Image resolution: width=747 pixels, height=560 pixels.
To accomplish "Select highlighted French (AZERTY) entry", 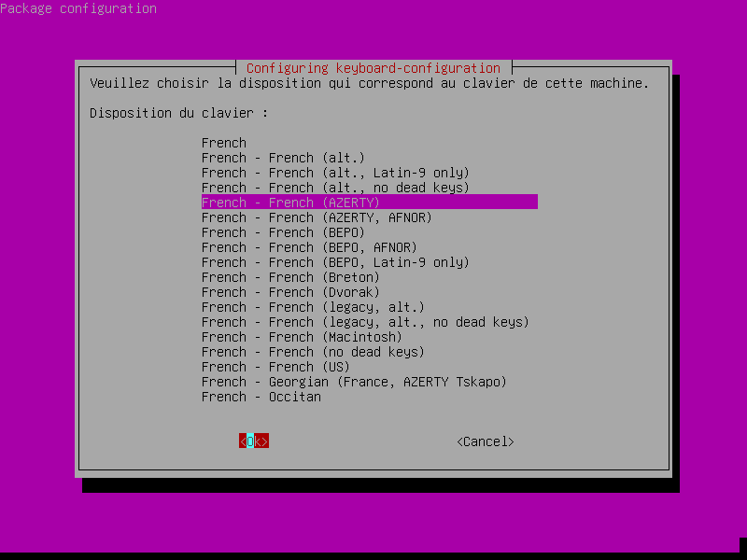I will click(290, 203).
